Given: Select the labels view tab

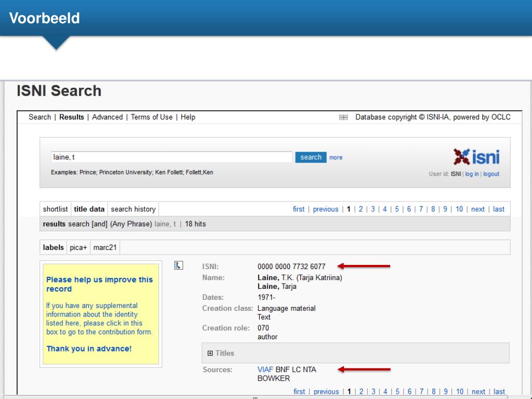Looking at the screenshot, I should point(54,247).
